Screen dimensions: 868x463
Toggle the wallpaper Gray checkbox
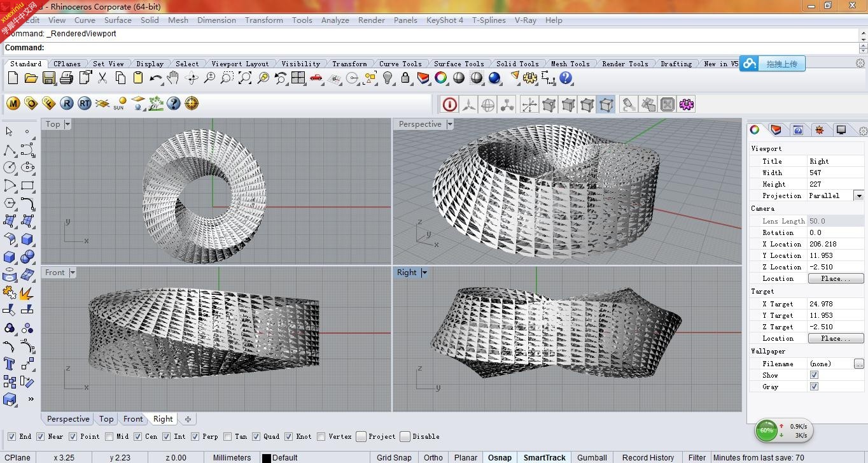click(814, 387)
